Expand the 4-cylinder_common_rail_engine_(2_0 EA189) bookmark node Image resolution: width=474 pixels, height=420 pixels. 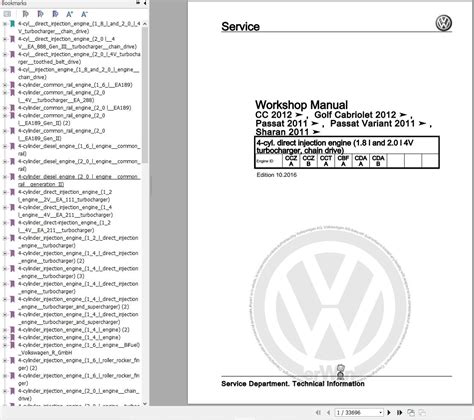point(5,108)
